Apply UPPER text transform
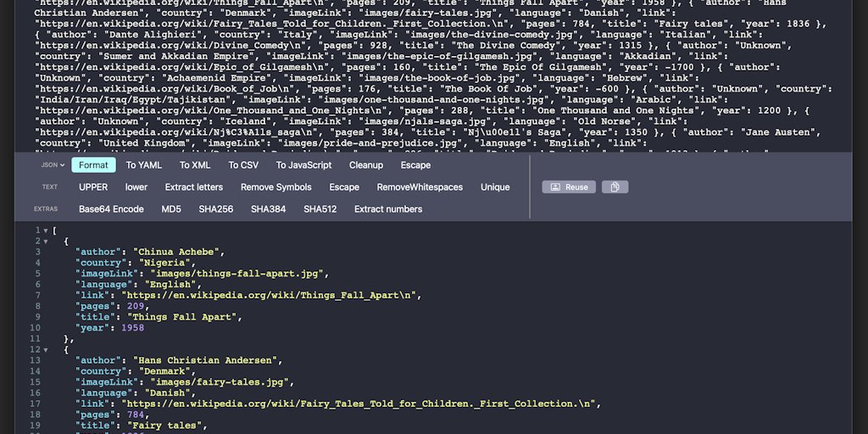This screenshot has width=868, height=434. pyautogui.click(x=93, y=187)
